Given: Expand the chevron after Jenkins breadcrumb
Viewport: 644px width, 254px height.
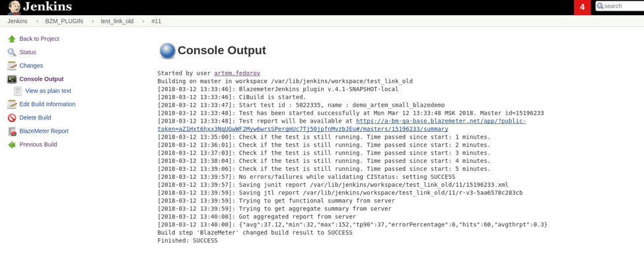Looking at the screenshot, I should pyautogui.click(x=36, y=21).
